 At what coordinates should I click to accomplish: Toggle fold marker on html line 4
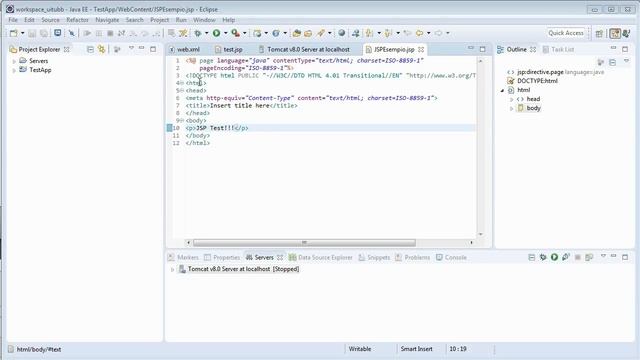182,83
